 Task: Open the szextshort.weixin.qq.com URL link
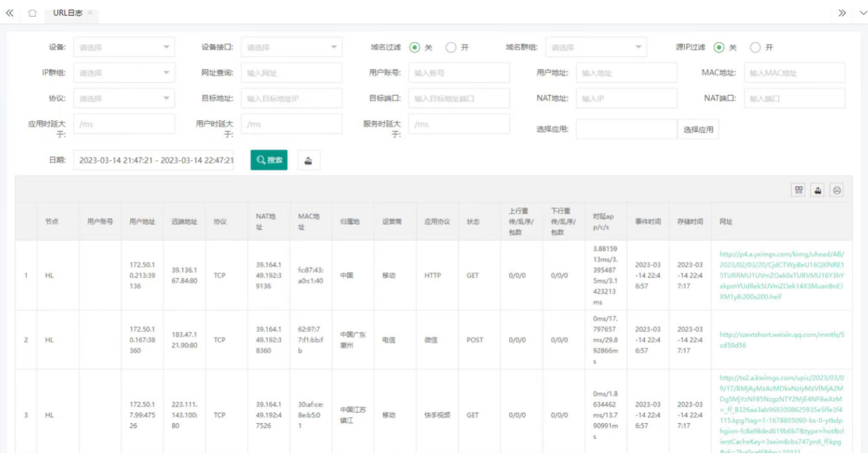click(781, 340)
